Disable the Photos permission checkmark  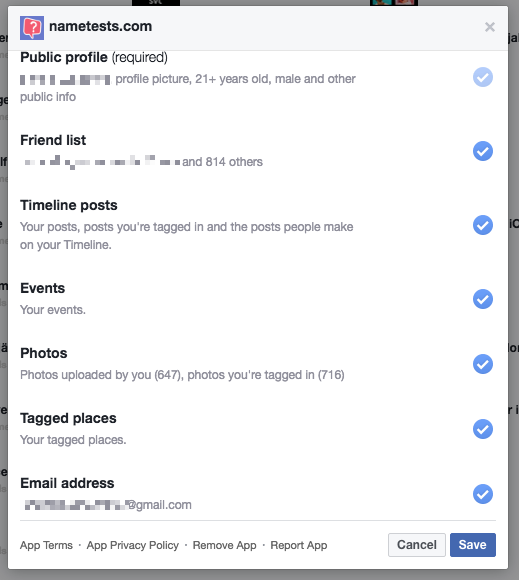(483, 364)
